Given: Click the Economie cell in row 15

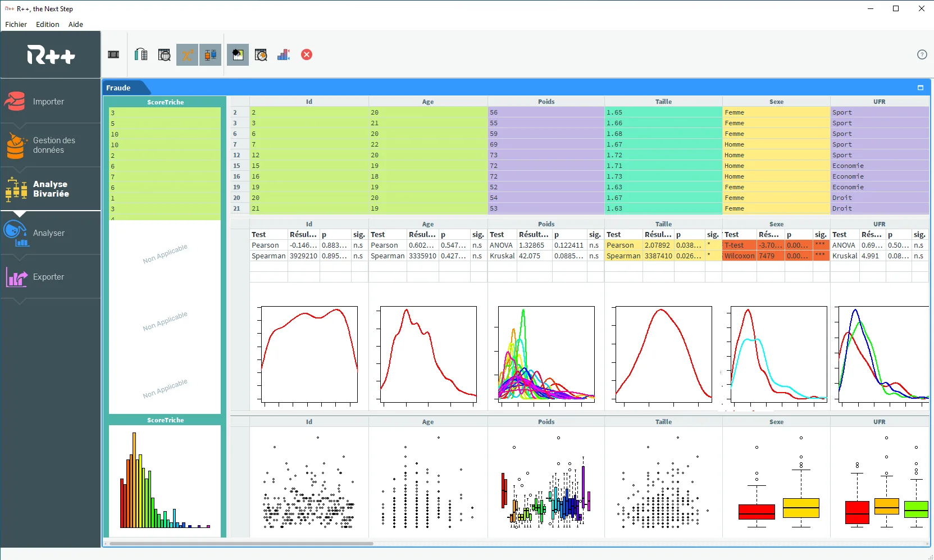Looking at the screenshot, I should tap(880, 166).
